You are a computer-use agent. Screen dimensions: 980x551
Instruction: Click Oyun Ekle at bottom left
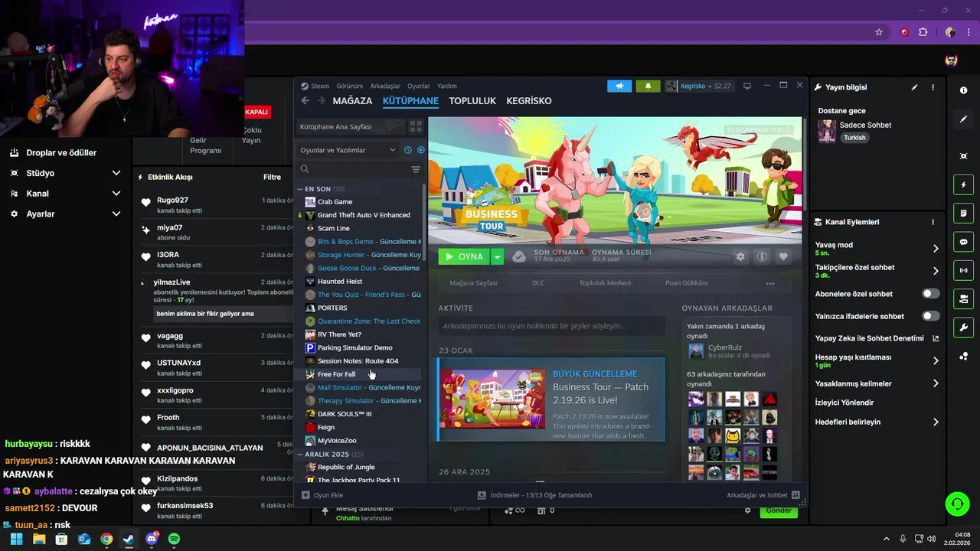[322, 495]
